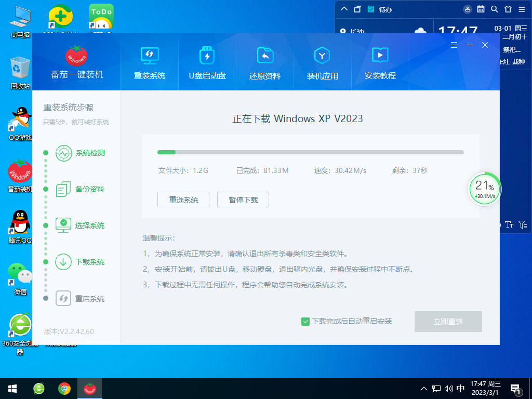Collapse the widget panel with the up arrow
Screen dimensions: 532x399
pos(344,9)
